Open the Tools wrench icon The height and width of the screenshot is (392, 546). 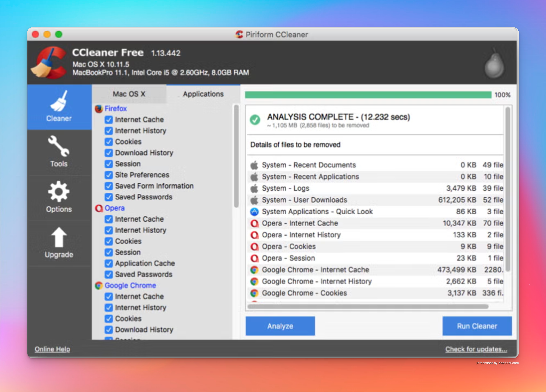tap(59, 146)
